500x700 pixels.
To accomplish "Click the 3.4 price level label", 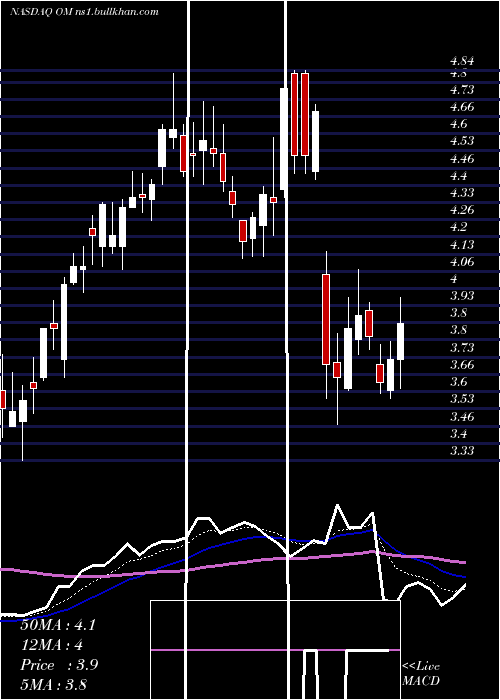I will [x=458, y=434].
